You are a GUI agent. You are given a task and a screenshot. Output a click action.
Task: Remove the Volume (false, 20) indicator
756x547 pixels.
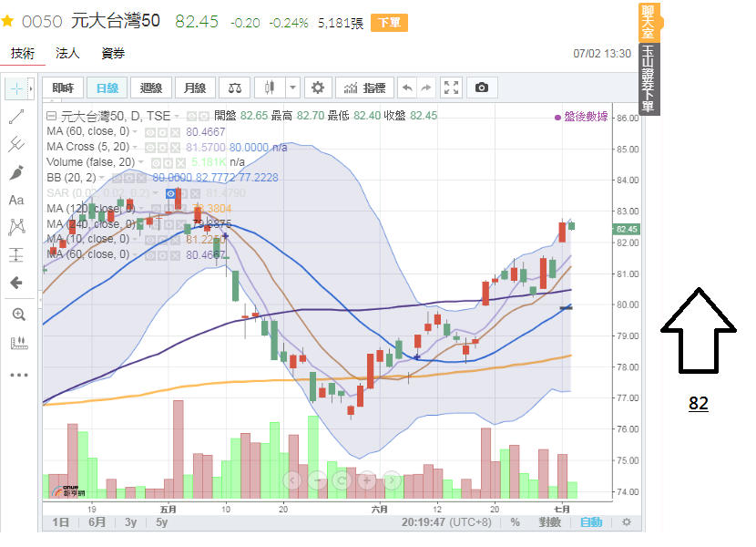pos(181,162)
